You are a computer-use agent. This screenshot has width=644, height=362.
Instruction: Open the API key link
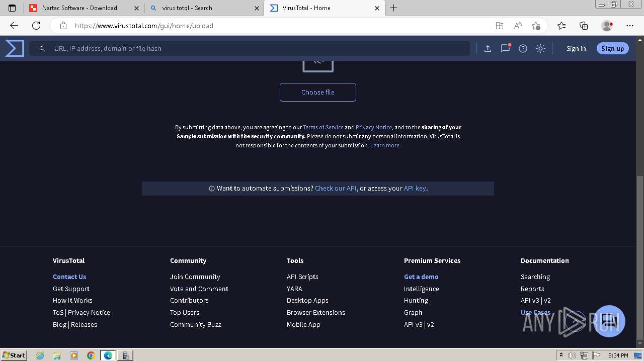point(415,188)
